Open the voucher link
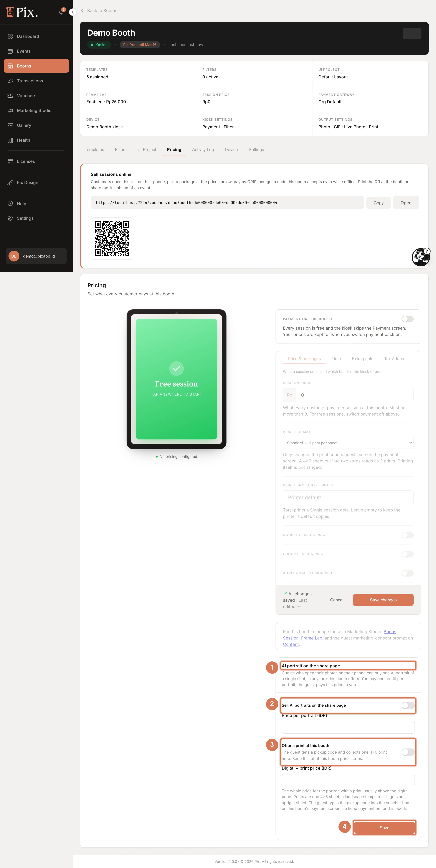This screenshot has height=868, width=436. coord(406,203)
